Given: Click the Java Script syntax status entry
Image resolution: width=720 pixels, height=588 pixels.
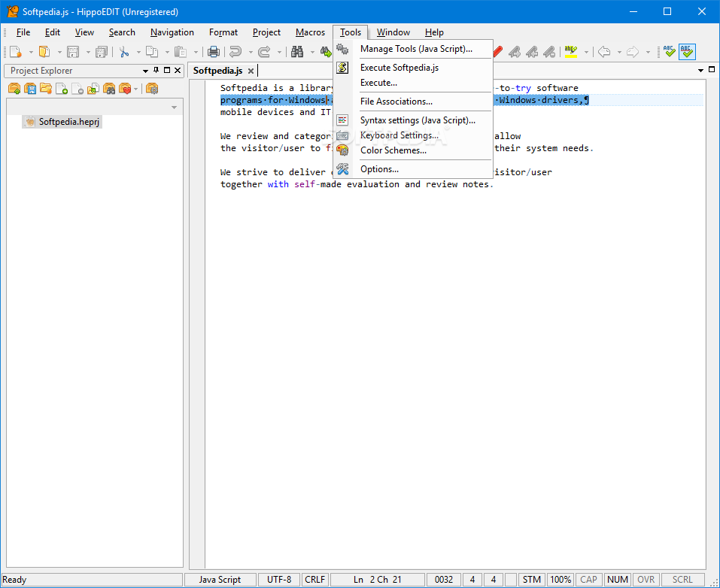Looking at the screenshot, I should click(x=220, y=580).
